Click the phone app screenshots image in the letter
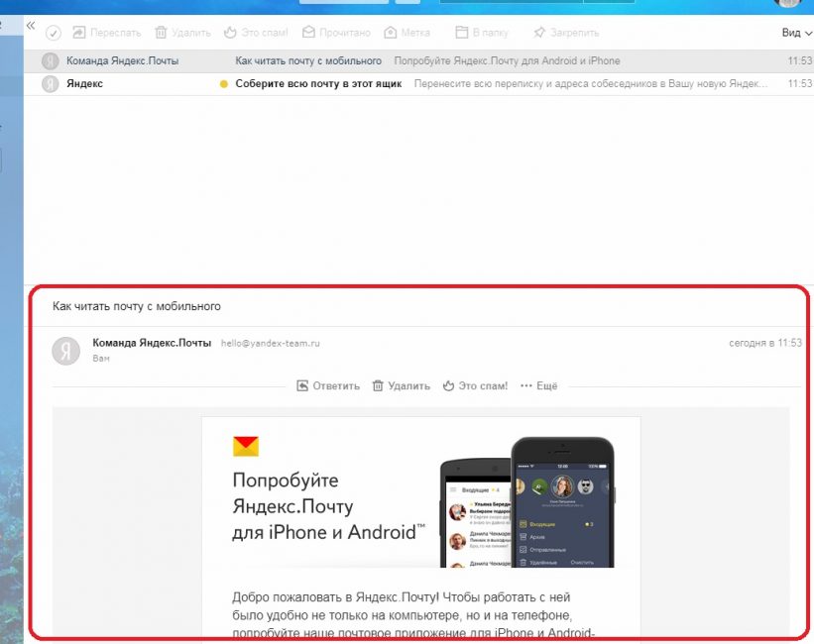The image size is (814, 644). (x=526, y=501)
